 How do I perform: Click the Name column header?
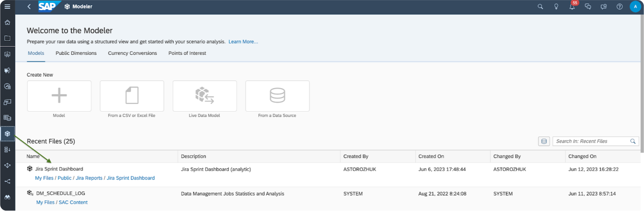coord(33,156)
